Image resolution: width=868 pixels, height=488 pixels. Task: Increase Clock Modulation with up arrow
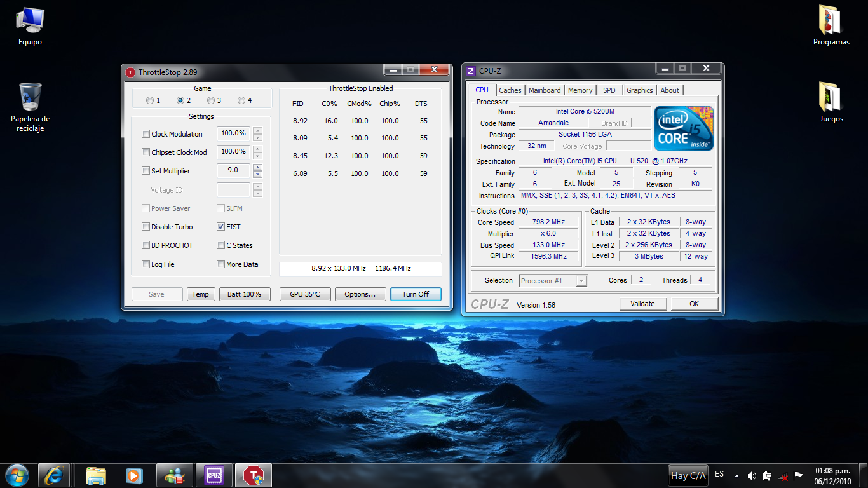pos(257,130)
